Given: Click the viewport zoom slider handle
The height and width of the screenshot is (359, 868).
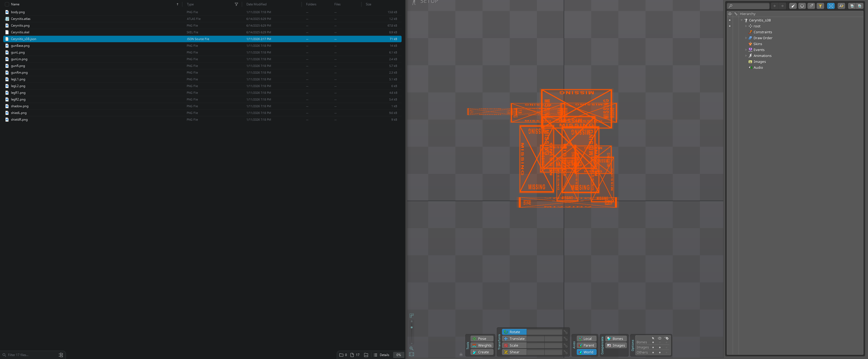Looking at the screenshot, I should coord(412,327).
